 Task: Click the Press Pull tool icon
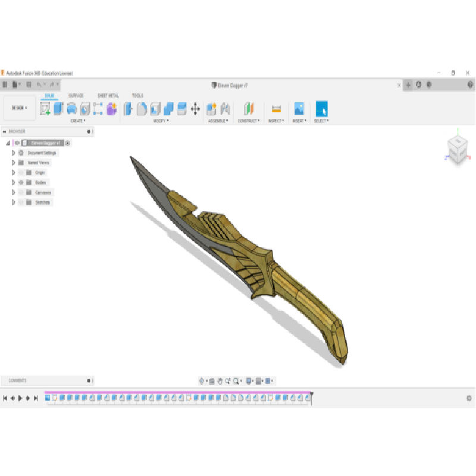click(x=127, y=109)
